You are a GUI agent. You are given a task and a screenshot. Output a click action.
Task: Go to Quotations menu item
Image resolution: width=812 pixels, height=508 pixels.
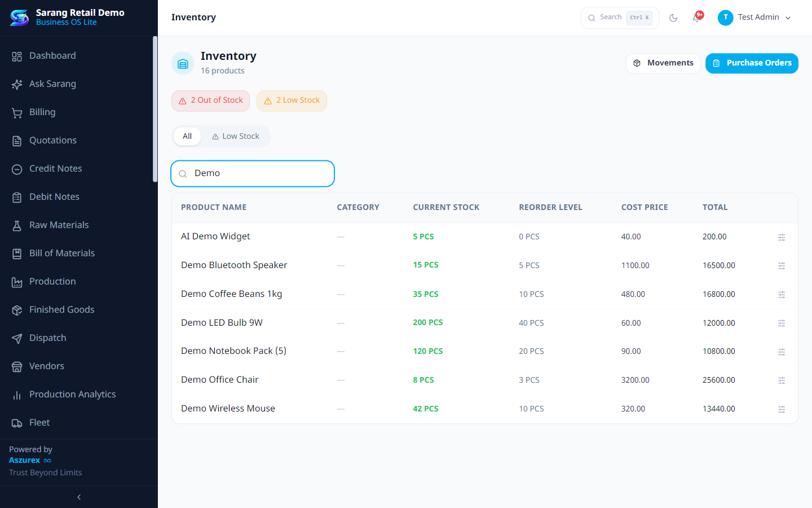(78, 141)
